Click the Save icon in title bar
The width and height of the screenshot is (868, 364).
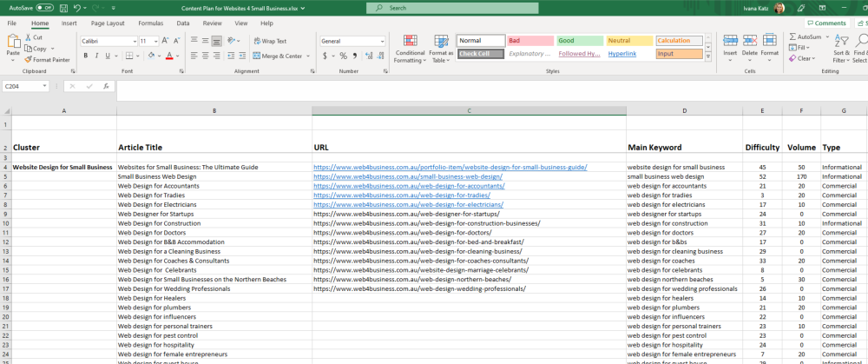62,8
